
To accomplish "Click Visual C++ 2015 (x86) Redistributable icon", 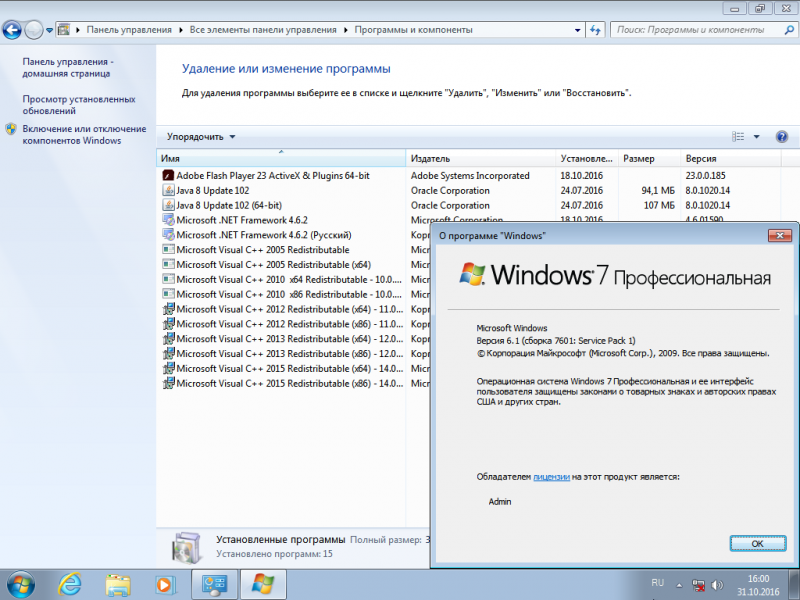I will (x=168, y=383).
